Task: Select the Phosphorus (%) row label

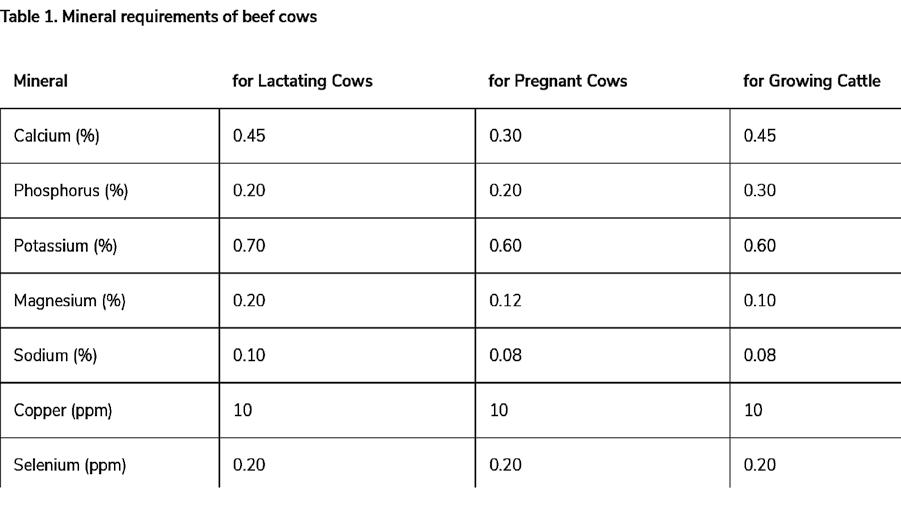Action: click(x=71, y=191)
